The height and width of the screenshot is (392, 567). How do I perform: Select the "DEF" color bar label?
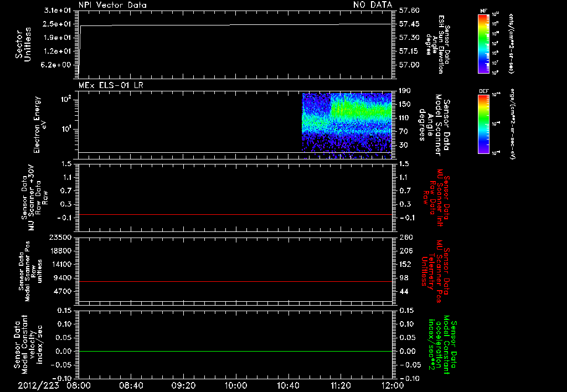point(484,91)
